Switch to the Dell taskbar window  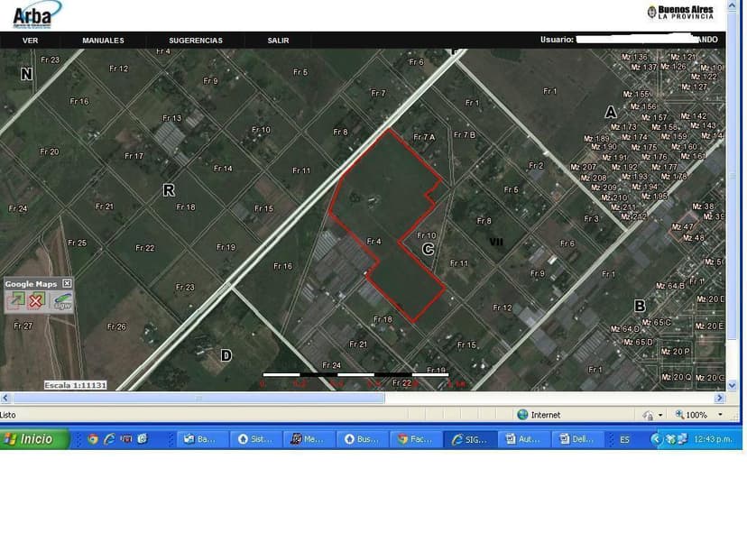pos(576,438)
